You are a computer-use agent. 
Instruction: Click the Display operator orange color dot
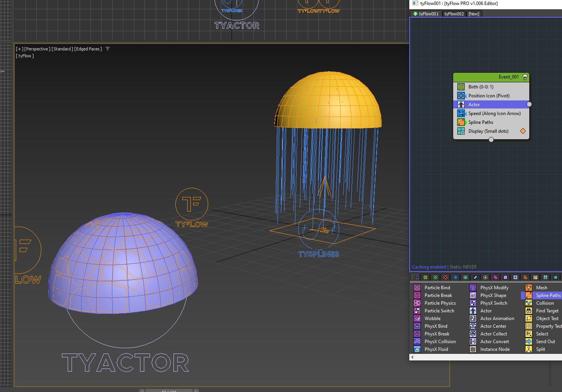click(x=523, y=131)
